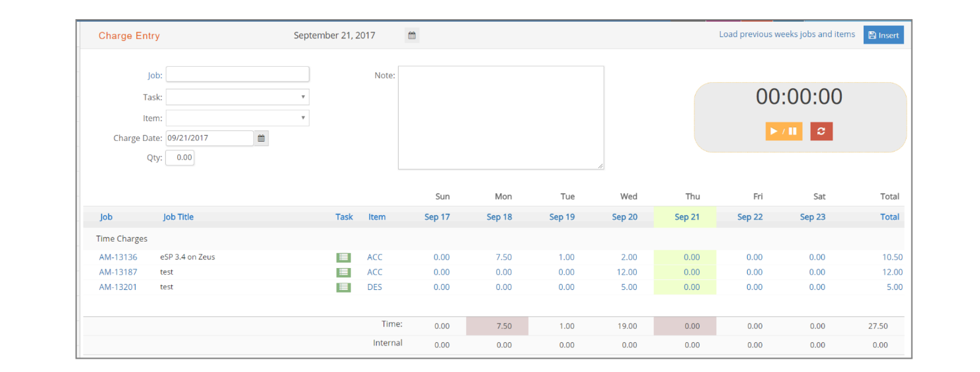Click the Time Charges section label
This screenshot has height=372, width=980.
[x=122, y=239]
